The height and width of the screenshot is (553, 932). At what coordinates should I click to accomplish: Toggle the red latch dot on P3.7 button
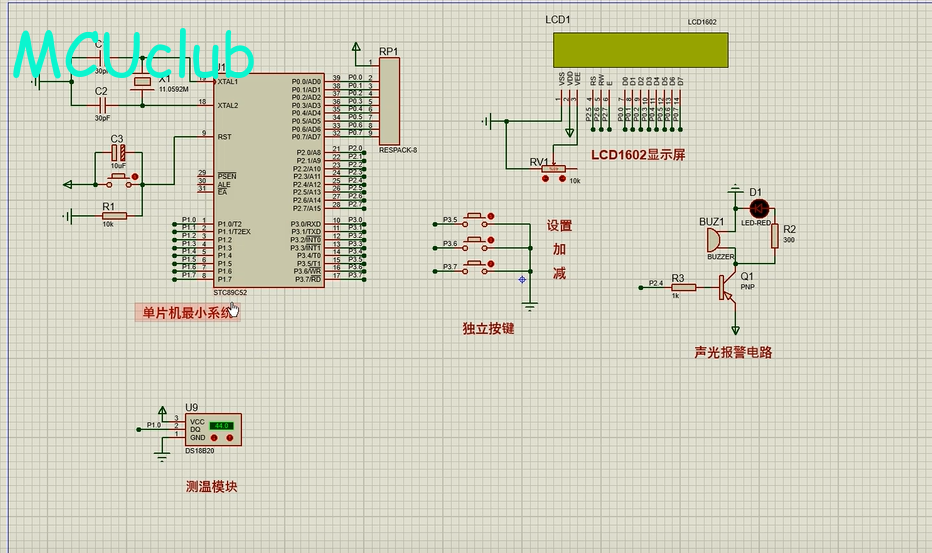coord(491,264)
